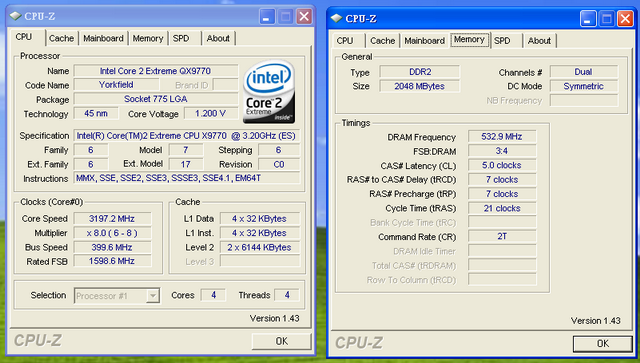Open Mainboard tab in right window
This screenshot has height=363, width=640.
(424, 41)
